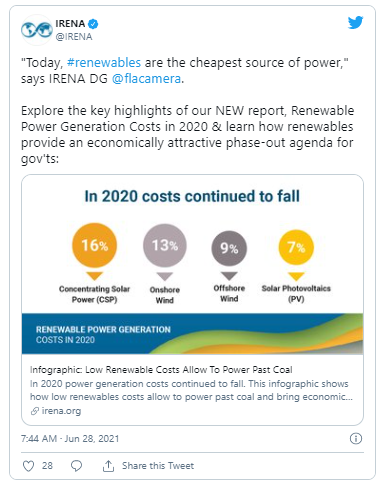The image size is (385, 492).
Task: Click the @IRENA handle
Action: click(74, 37)
